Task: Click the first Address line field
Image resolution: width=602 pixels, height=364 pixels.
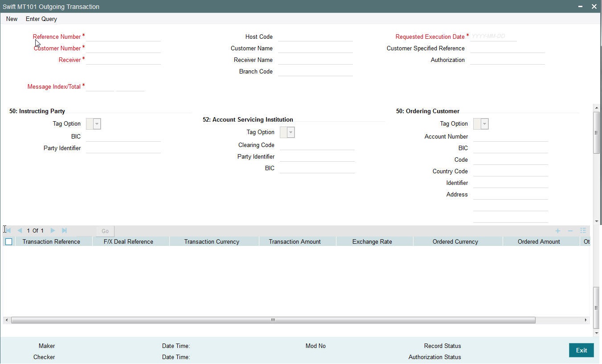Action: 511,194
